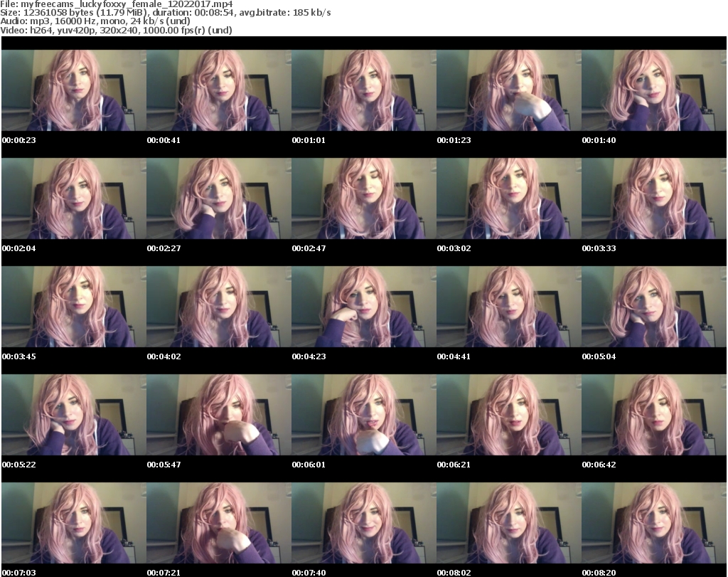
Task: Click the 00:08:20 timestamp text
Action: (599, 573)
